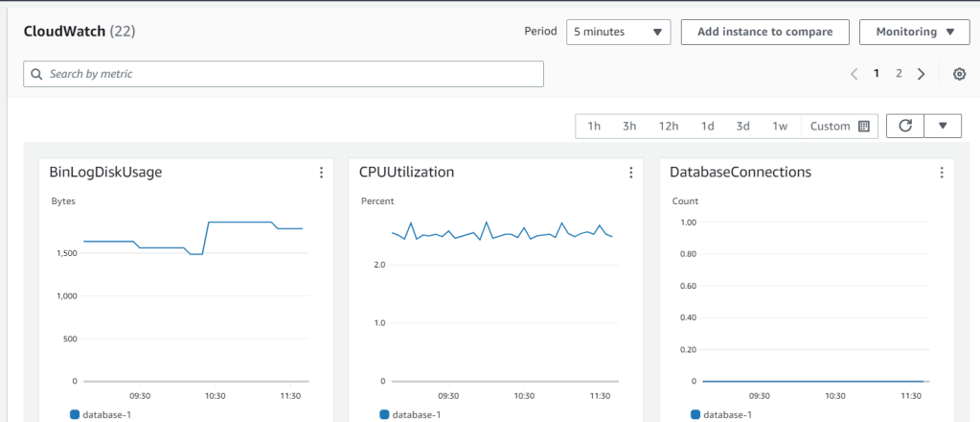Viewport: 980px width, 422px height.
Task: Click Add instance to compare button
Action: [764, 32]
